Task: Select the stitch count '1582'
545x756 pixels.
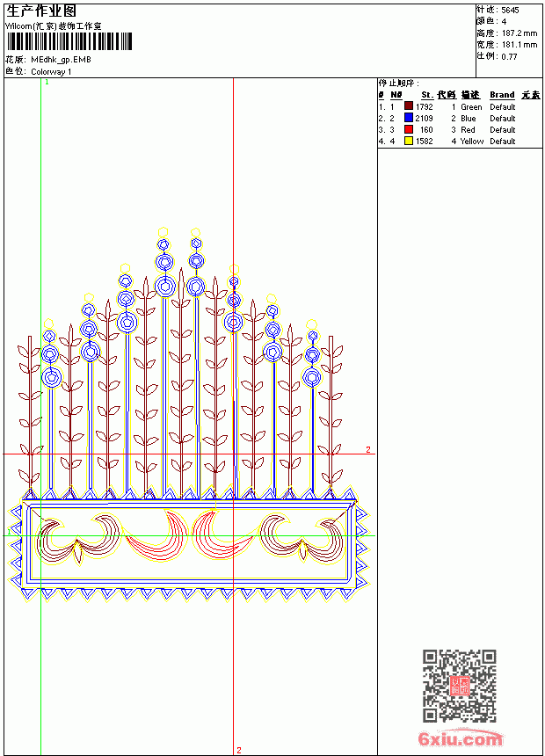Action: pos(425,142)
